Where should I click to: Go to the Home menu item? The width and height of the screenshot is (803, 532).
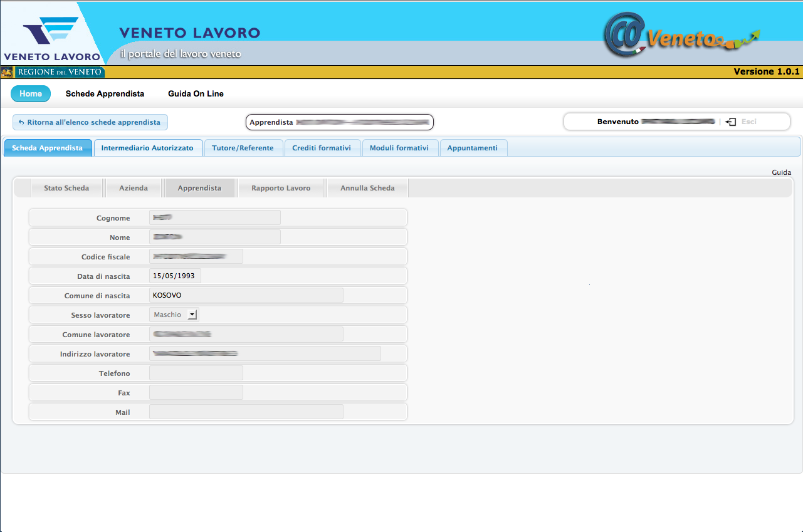pyautogui.click(x=31, y=94)
